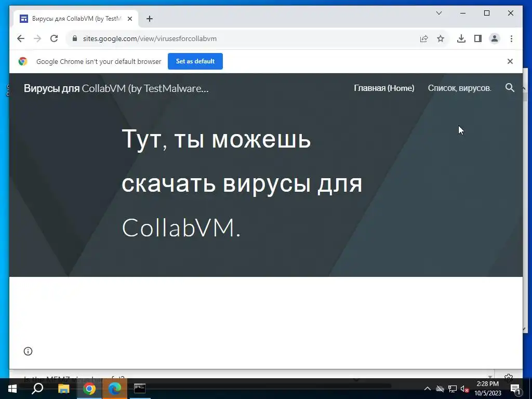
Task: Open File Explorer from the taskbar
Action: [x=63, y=389]
